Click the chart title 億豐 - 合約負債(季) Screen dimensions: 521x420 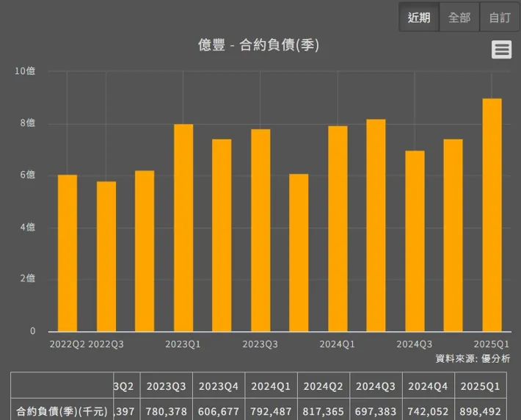click(x=258, y=45)
